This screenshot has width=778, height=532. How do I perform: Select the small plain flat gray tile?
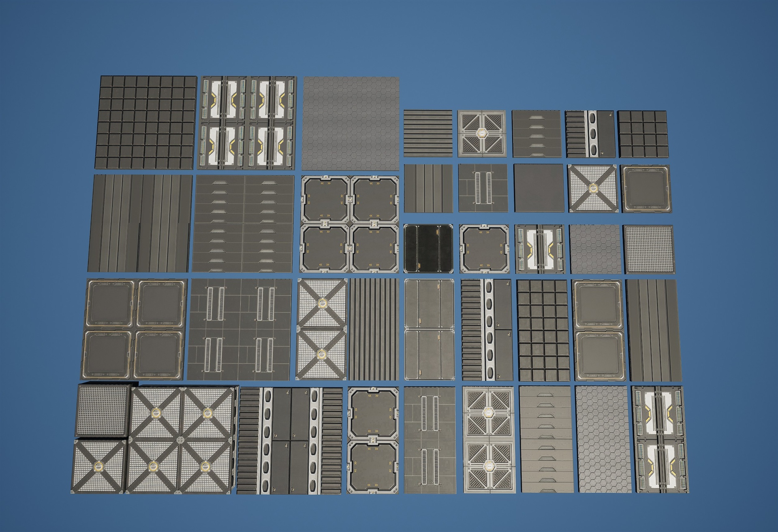pos(539,188)
